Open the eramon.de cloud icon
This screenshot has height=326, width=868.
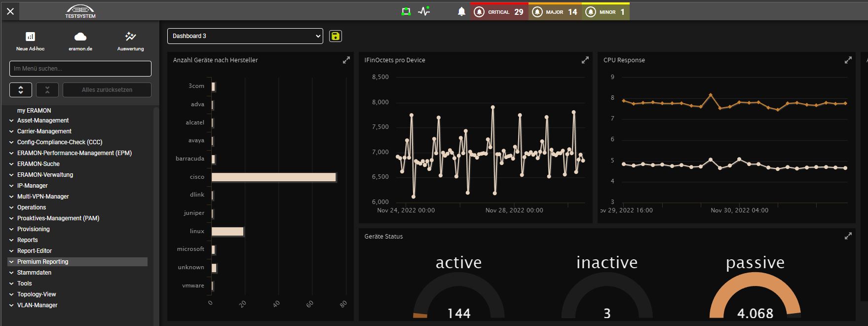[80, 37]
